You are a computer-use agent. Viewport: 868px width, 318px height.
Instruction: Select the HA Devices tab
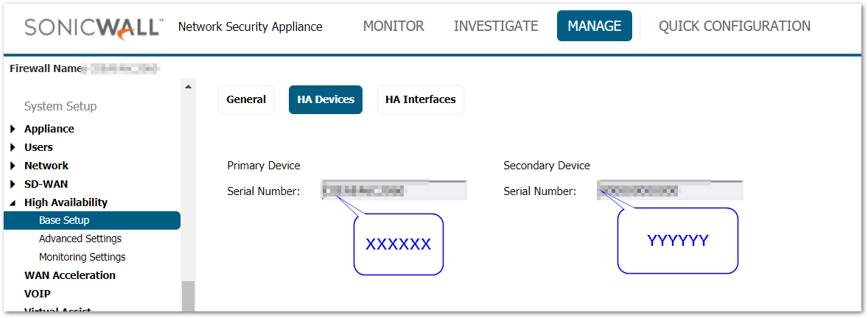(x=326, y=99)
